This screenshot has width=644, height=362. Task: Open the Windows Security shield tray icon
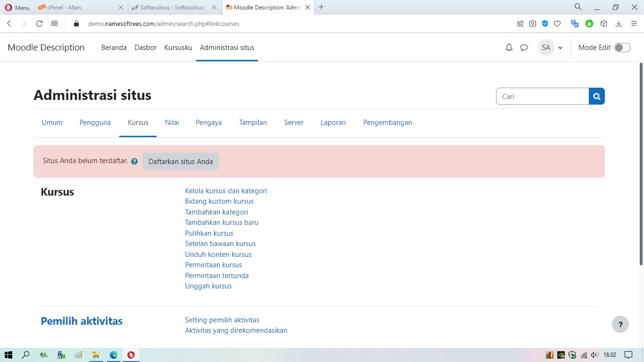572,355
